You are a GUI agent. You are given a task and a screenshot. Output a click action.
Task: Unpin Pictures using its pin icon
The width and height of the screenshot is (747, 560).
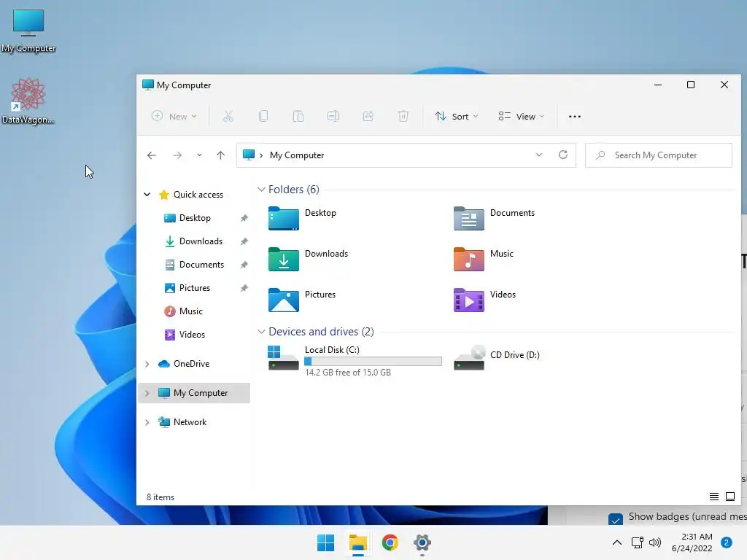point(244,288)
